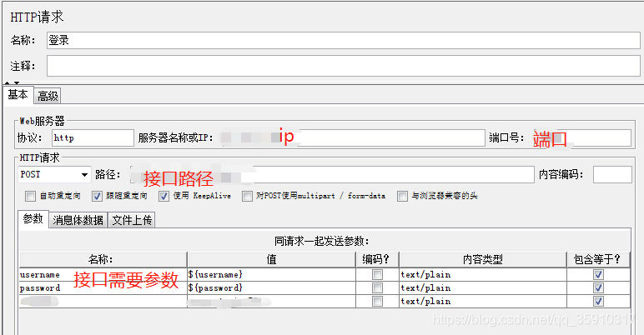Collapse the panel using small arrow splitter
The width and height of the screenshot is (644, 335).
point(8,83)
